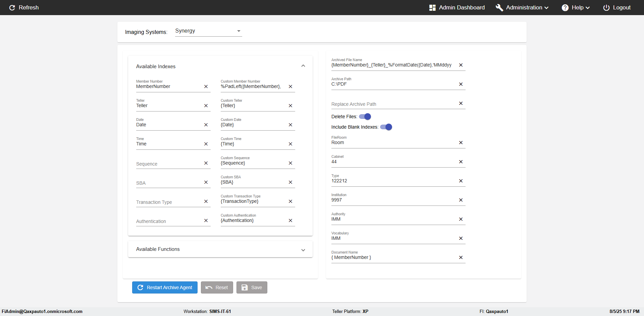The width and height of the screenshot is (644, 316).
Task: Click the Refresh icon in top bar
Action: (12, 7)
